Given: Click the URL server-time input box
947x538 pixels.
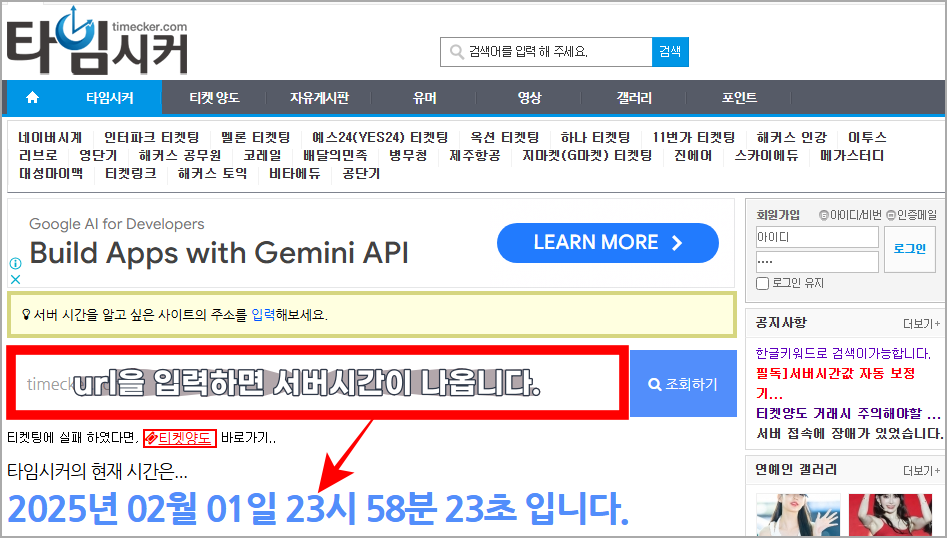Looking at the screenshot, I should [x=318, y=383].
